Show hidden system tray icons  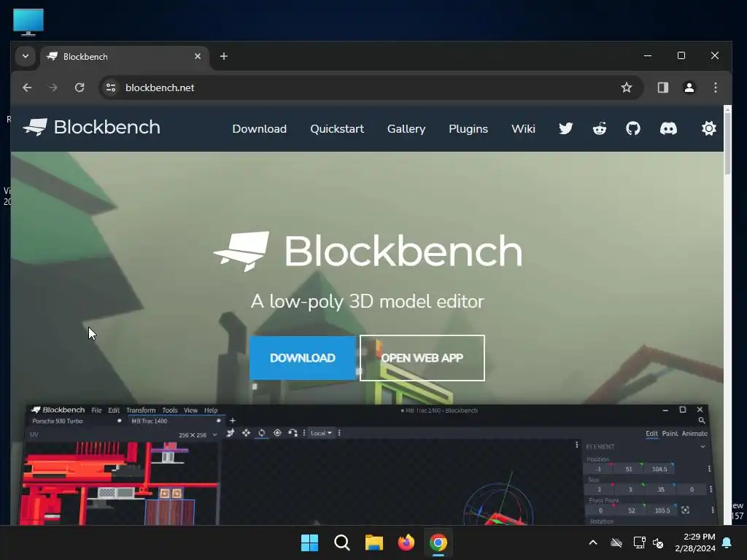593,542
